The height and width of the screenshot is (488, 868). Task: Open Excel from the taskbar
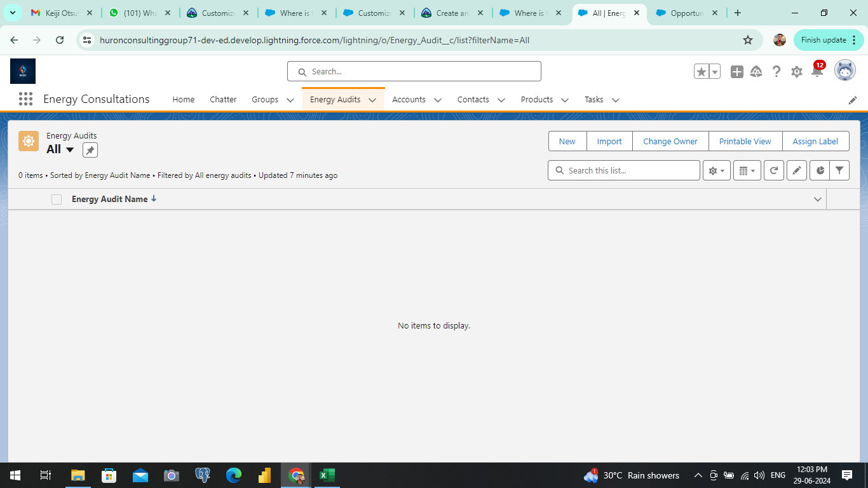(x=327, y=475)
